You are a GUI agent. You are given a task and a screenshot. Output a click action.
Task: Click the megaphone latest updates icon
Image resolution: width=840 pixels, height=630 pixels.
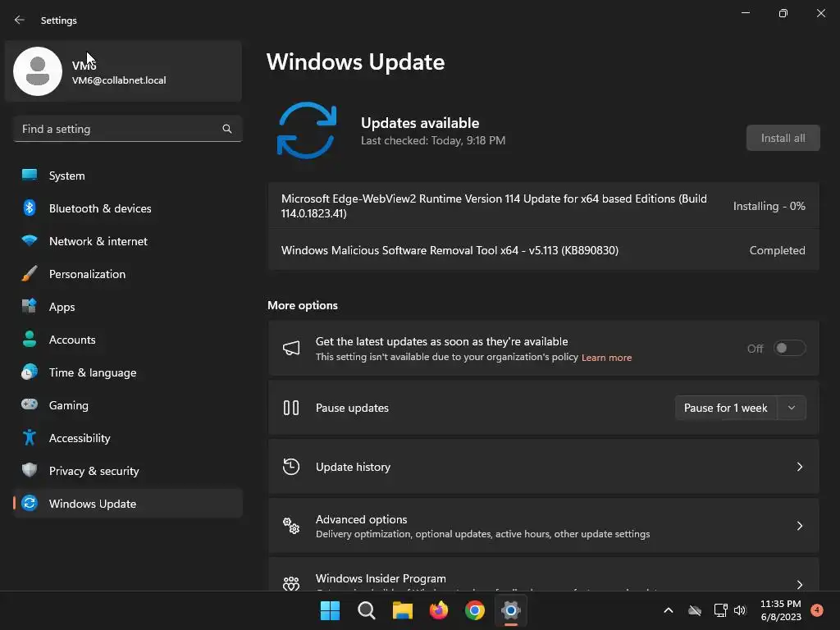[x=291, y=348]
